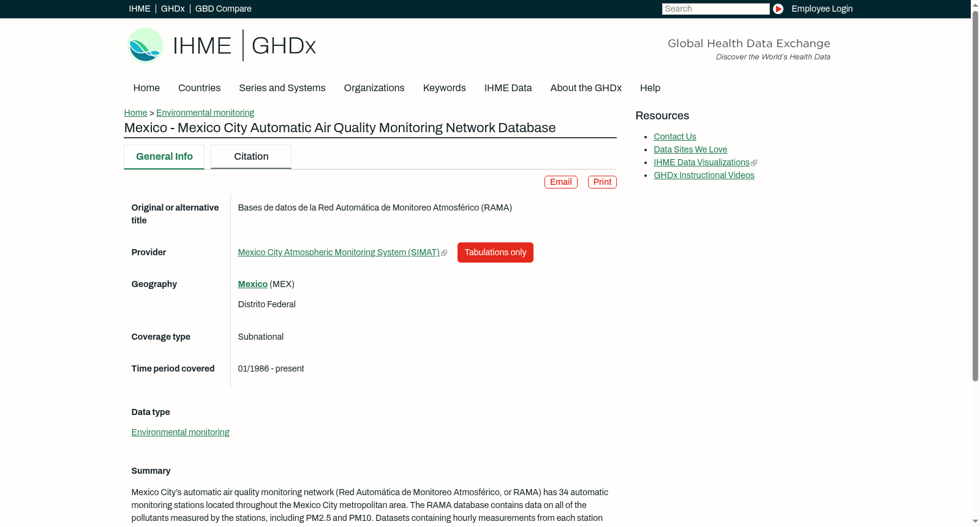980x527 pixels.
Task: Click Home breadcrumb link
Action: click(135, 113)
